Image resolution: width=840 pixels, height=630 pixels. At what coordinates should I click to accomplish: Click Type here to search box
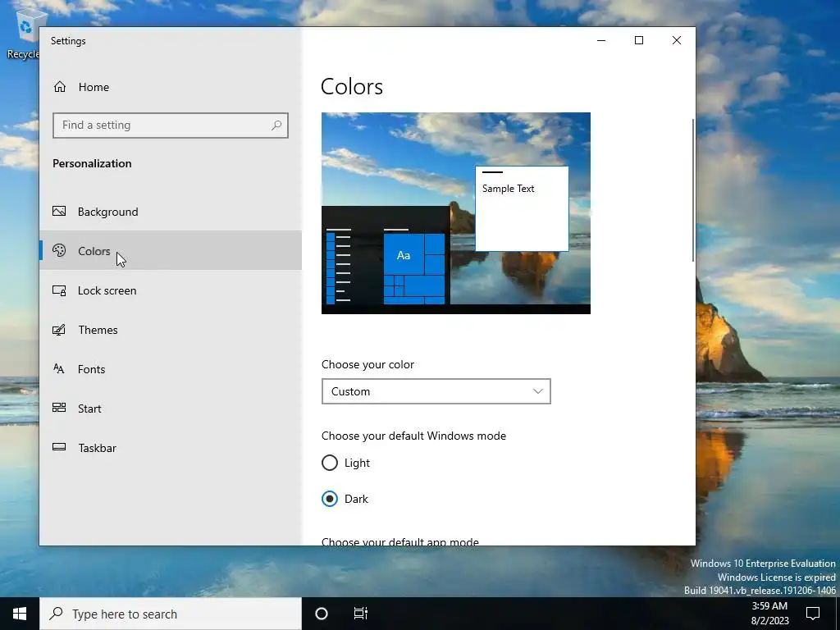tap(171, 614)
